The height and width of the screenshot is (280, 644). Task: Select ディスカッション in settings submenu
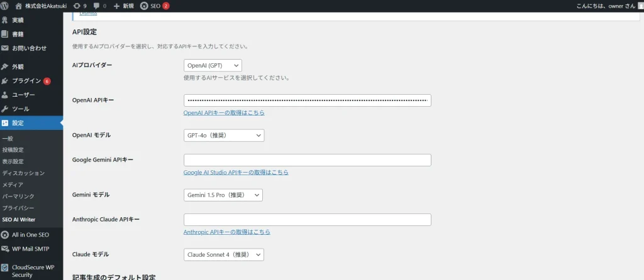(x=23, y=173)
